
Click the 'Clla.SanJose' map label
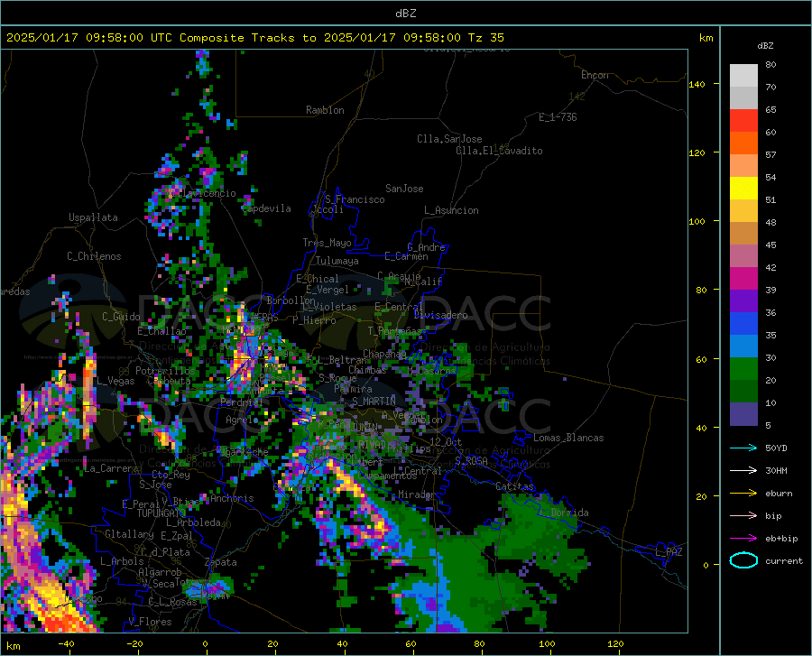coord(449,139)
